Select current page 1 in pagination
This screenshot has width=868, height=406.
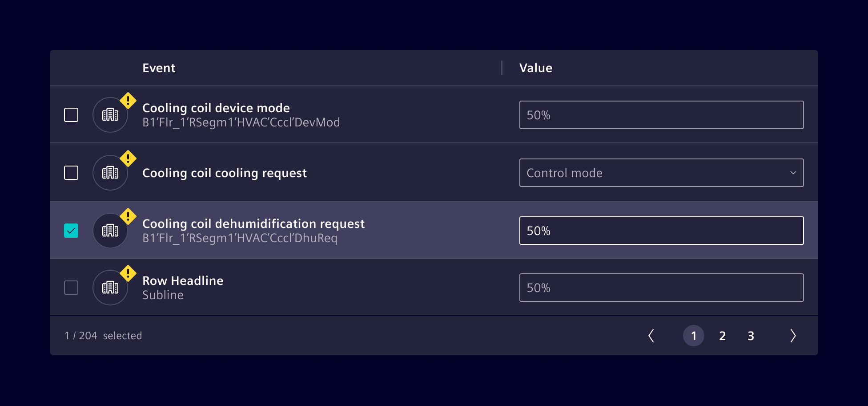pyautogui.click(x=694, y=336)
